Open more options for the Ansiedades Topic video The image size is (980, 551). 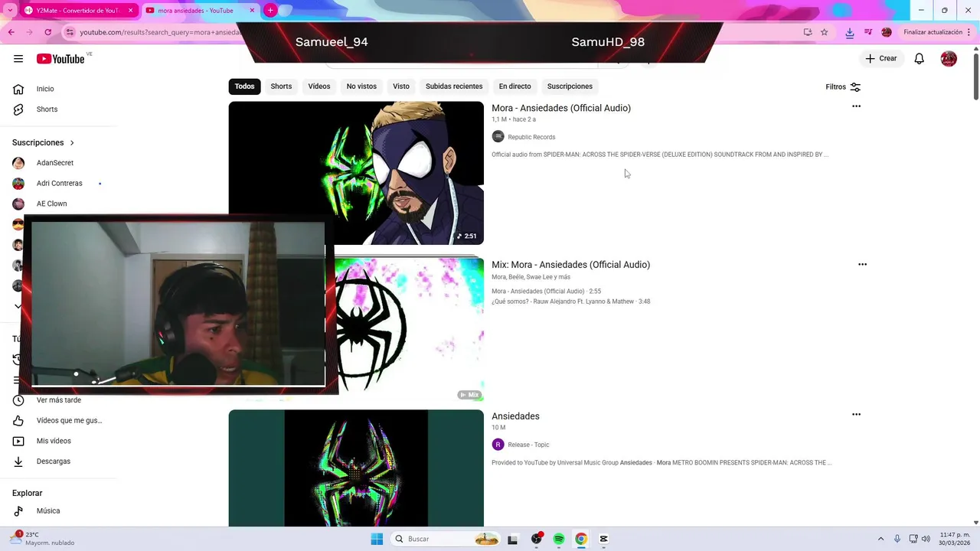click(x=856, y=414)
